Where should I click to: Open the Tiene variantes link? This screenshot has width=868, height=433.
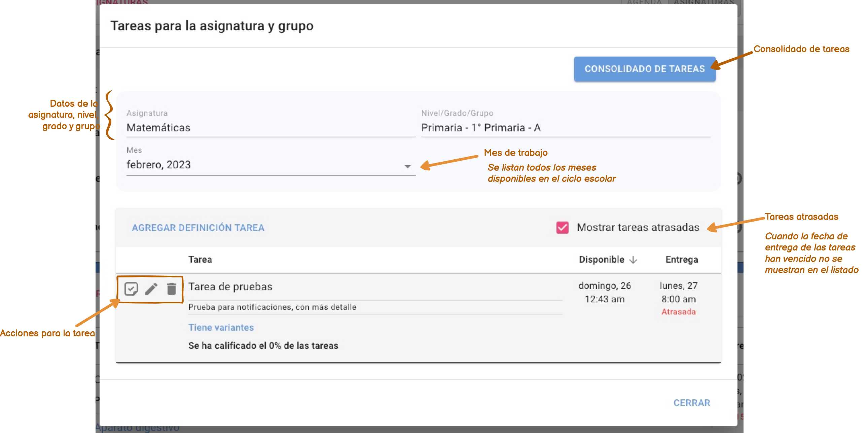point(221,327)
